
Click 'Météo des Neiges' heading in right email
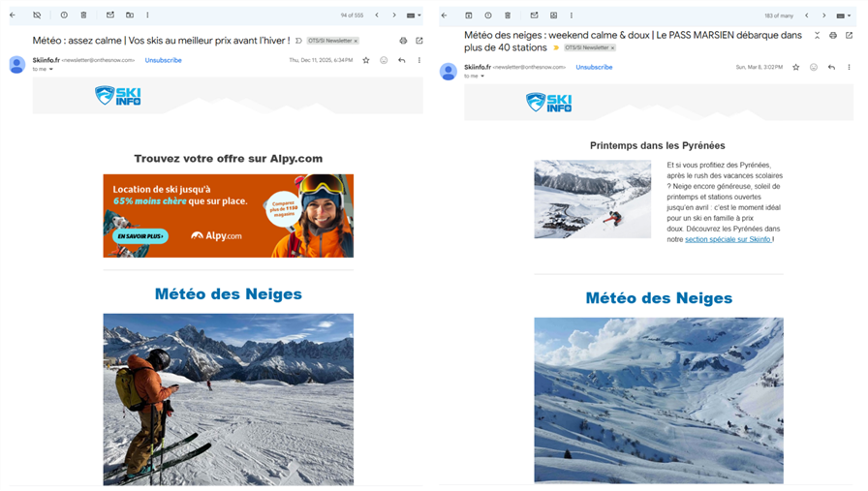[659, 298]
